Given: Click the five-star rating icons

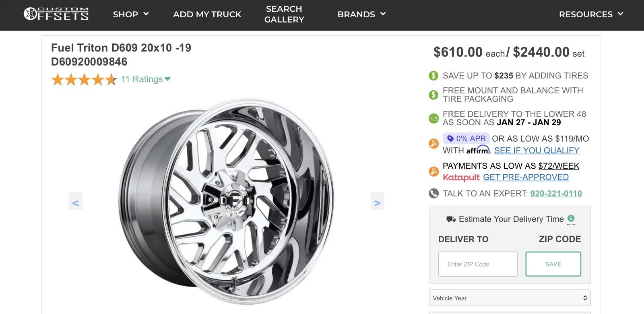Looking at the screenshot, I should coord(84,80).
